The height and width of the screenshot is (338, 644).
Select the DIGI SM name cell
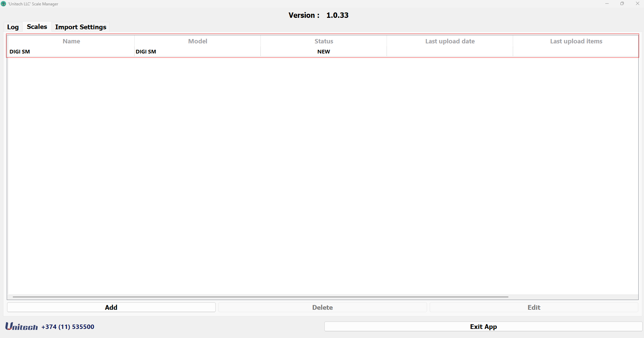[x=71, y=51]
